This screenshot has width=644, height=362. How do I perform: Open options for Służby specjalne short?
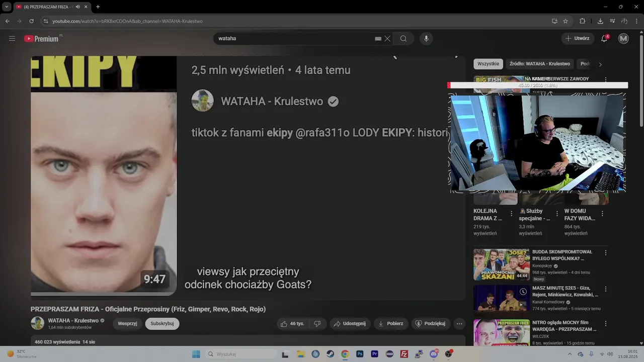pos(557,214)
